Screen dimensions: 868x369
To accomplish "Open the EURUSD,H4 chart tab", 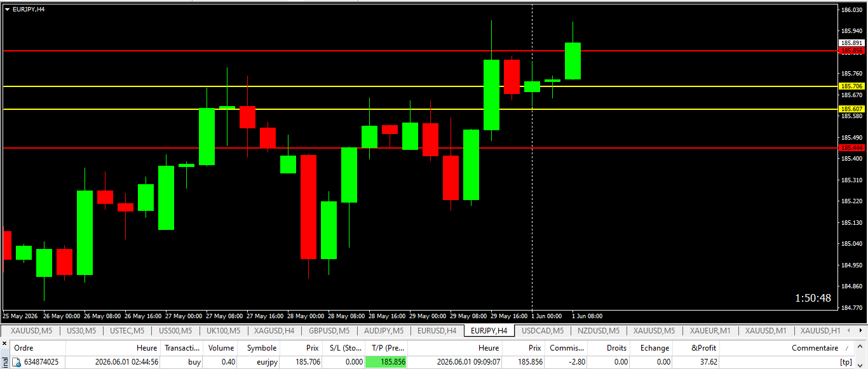I will 437,331.
